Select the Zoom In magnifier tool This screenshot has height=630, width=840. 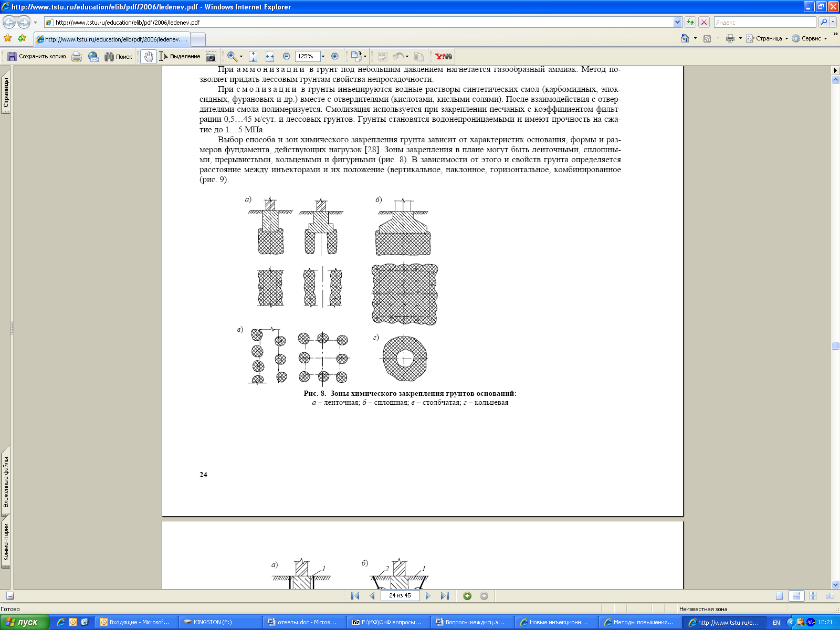pos(232,56)
